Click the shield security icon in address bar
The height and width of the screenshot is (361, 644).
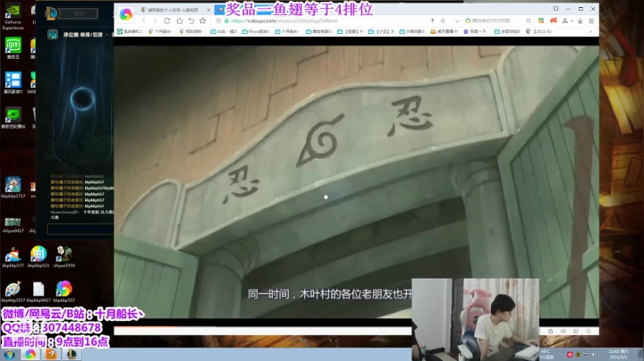[x=218, y=21]
